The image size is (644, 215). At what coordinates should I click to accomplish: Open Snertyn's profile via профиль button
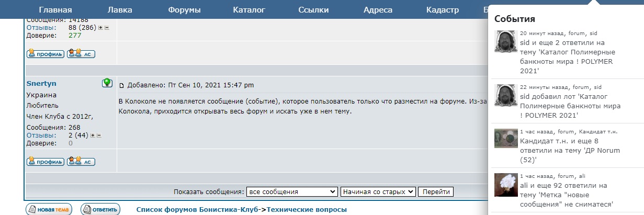[46, 162]
